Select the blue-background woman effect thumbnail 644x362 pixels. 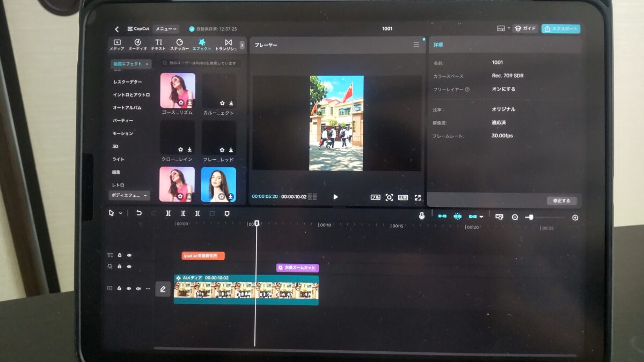coord(218,184)
